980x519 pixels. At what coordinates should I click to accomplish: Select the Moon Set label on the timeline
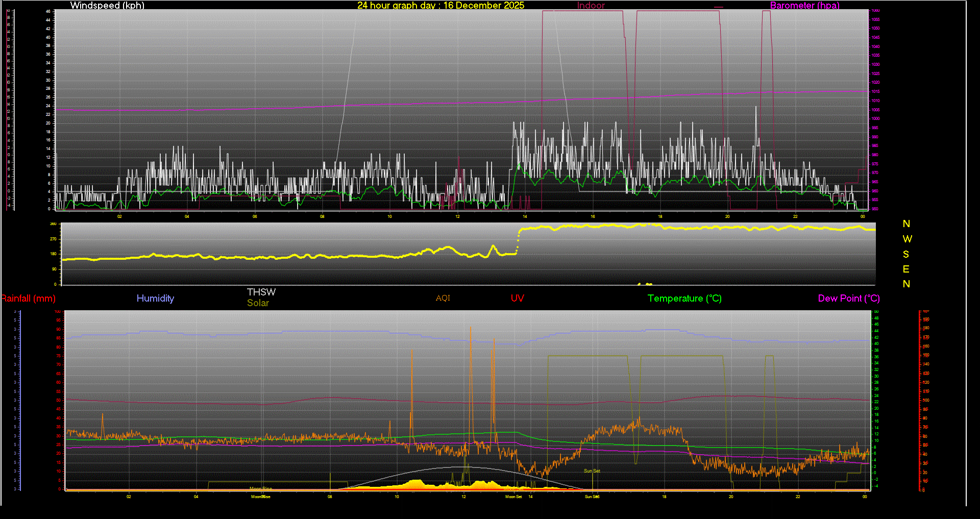[513, 496]
